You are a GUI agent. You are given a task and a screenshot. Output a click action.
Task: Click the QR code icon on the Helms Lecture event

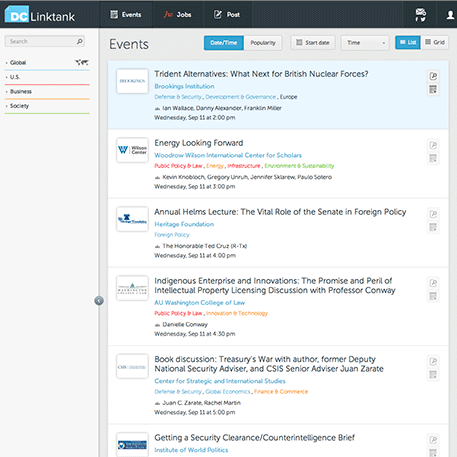[x=433, y=227]
